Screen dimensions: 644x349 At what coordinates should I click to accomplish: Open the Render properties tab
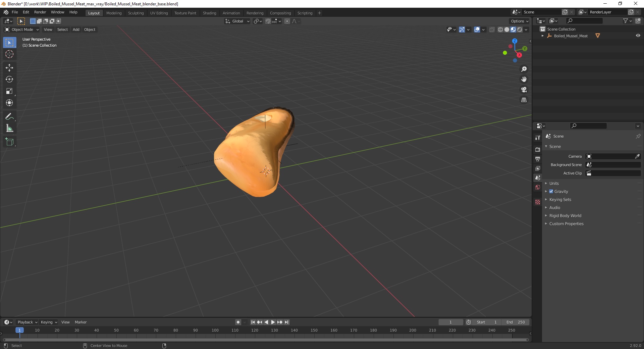pyautogui.click(x=538, y=149)
